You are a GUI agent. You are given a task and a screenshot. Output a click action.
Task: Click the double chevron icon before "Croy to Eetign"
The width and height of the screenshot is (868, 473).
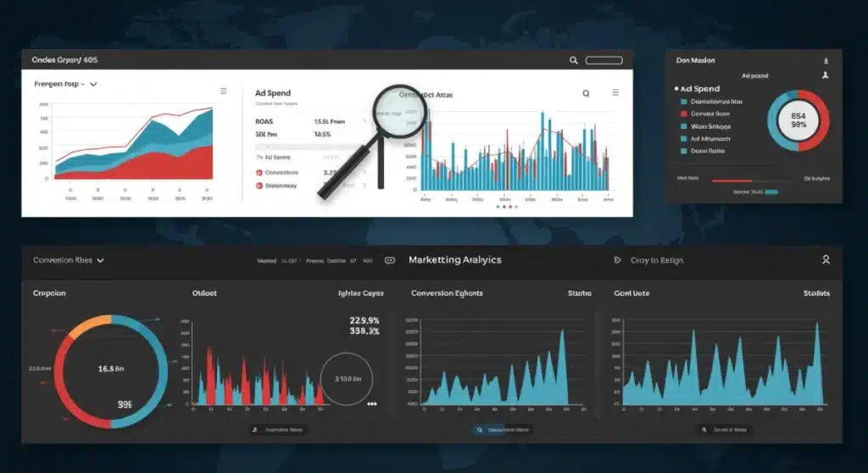click(x=617, y=260)
